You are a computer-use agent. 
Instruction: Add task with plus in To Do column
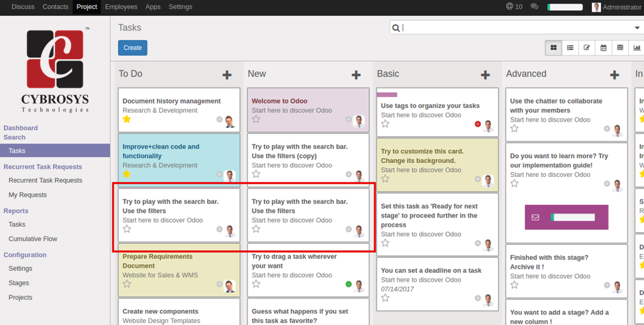227,75
